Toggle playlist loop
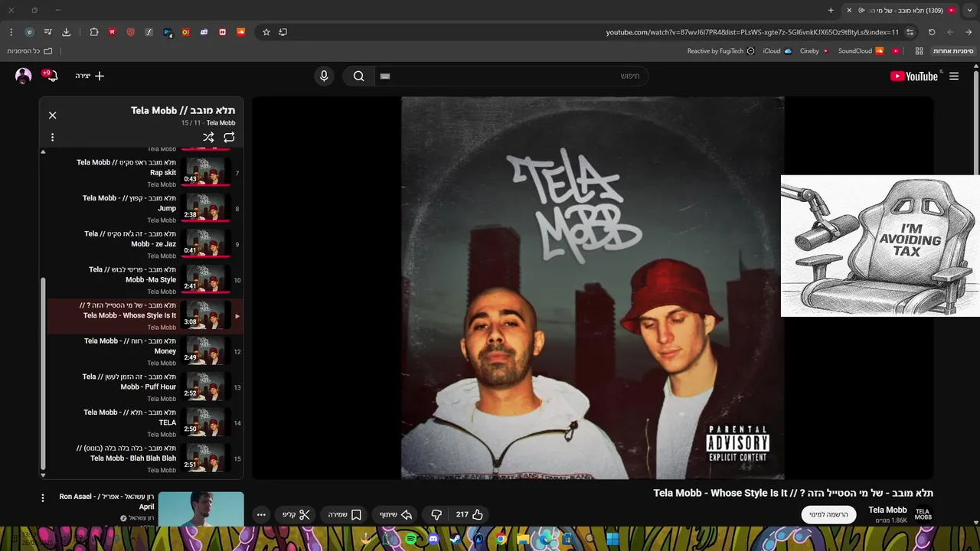 coord(229,137)
